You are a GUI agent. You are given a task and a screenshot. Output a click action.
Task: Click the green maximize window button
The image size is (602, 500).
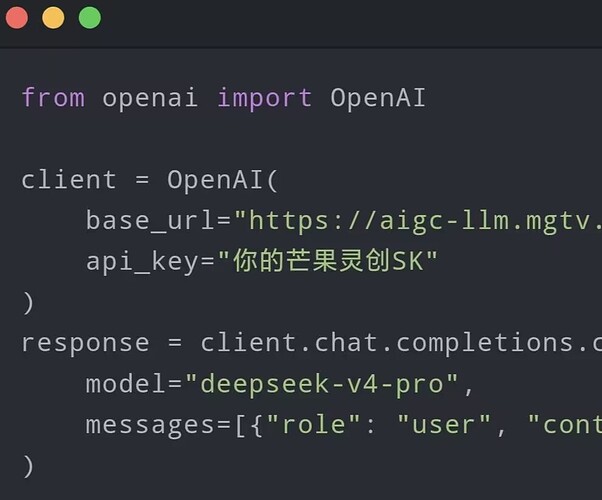coord(90,18)
